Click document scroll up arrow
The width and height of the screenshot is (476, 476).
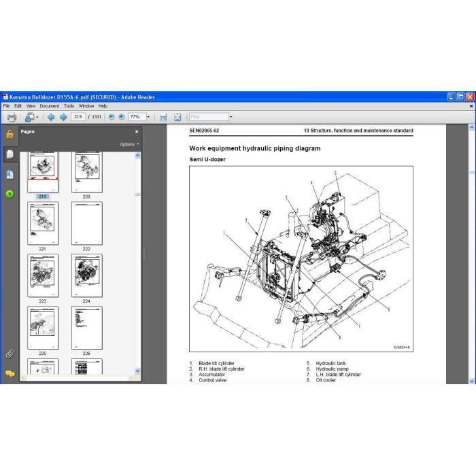click(x=472, y=128)
